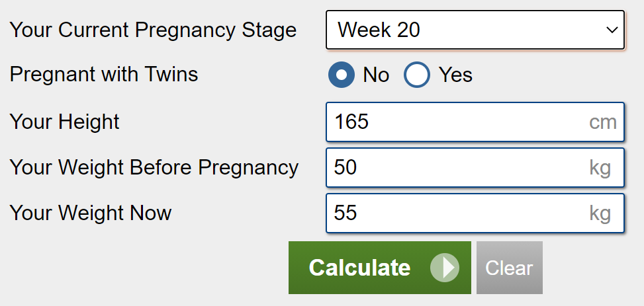Click the Your Weight Before Pregnancy label
This screenshot has width=644, height=306.
pyautogui.click(x=154, y=168)
